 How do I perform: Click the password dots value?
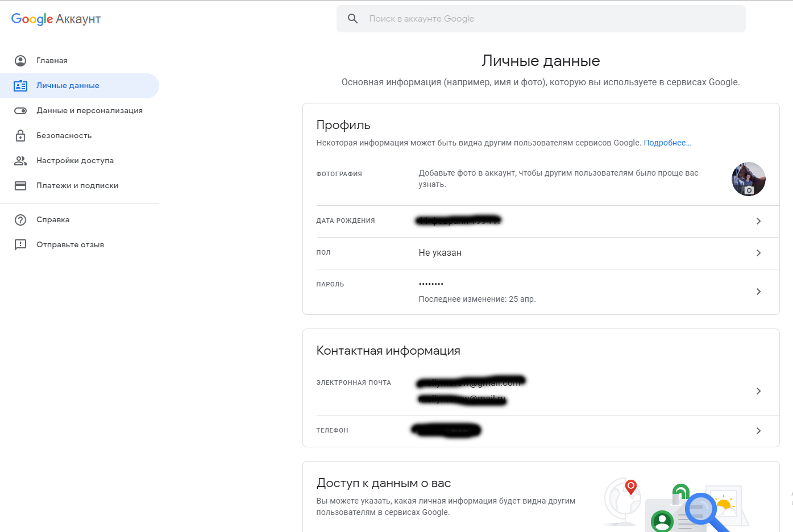(431, 284)
